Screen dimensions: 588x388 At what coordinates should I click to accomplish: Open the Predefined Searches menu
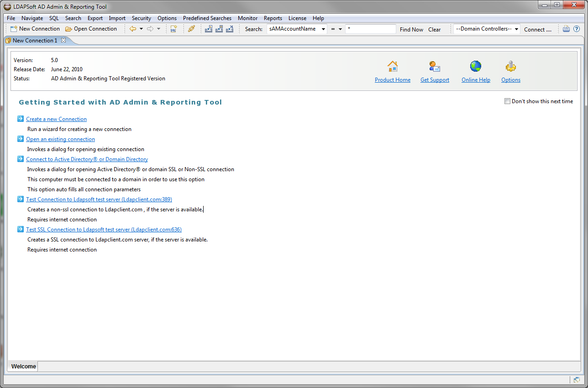coord(207,18)
